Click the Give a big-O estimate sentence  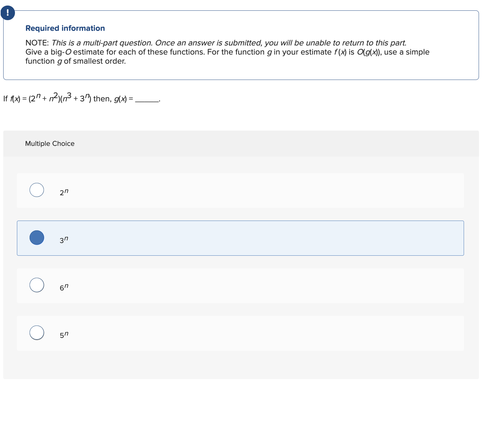(x=227, y=52)
